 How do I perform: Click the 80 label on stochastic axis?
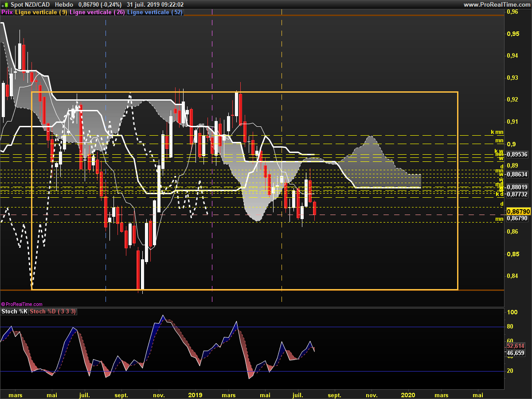coord(510,327)
